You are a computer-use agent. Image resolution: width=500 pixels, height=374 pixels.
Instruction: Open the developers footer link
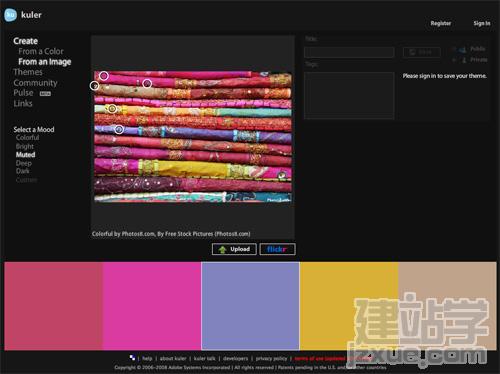[235, 359]
